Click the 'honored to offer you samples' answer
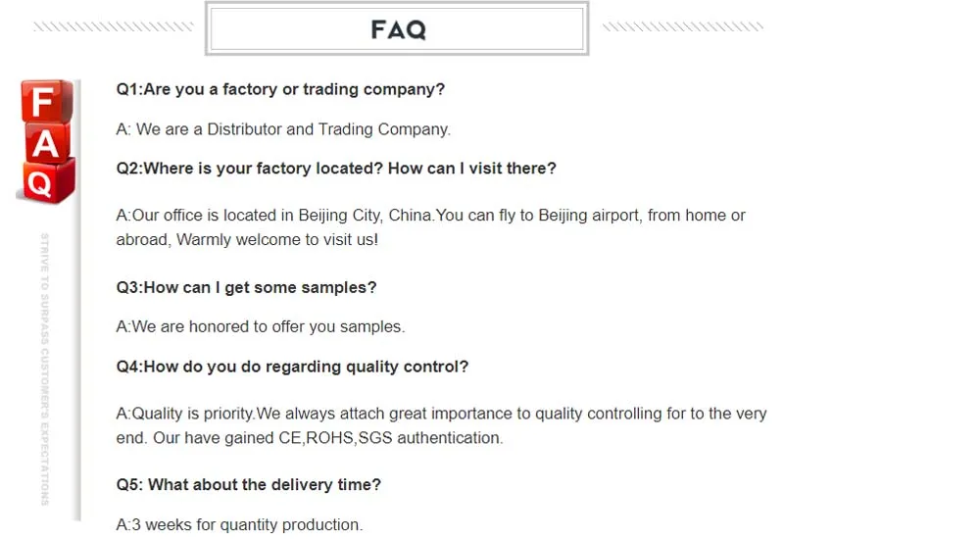The height and width of the screenshot is (541, 980). [x=260, y=326]
